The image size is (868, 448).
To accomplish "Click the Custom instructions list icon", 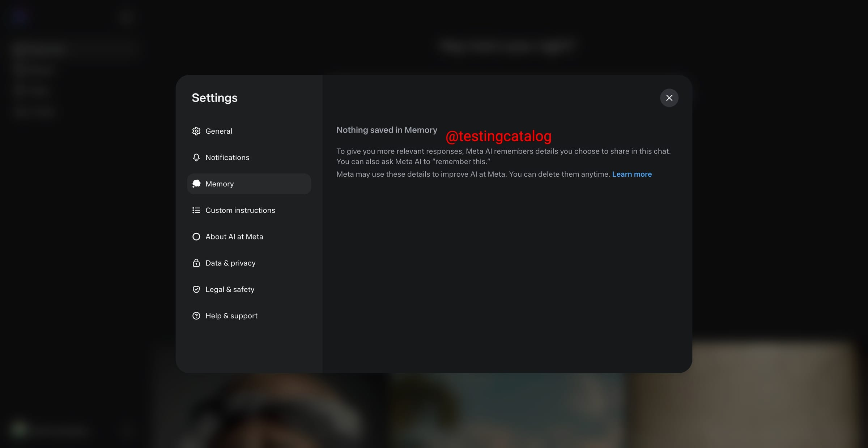I will pyautogui.click(x=196, y=210).
